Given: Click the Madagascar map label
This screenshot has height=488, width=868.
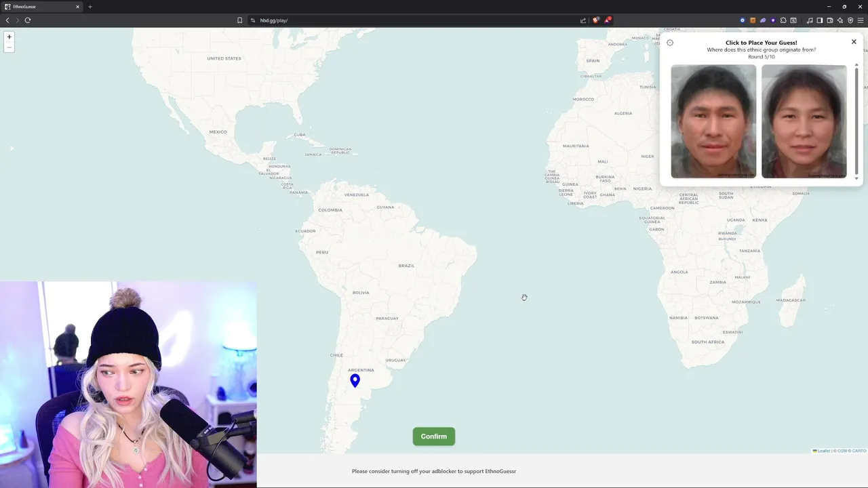Looking at the screenshot, I should click(791, 300).
